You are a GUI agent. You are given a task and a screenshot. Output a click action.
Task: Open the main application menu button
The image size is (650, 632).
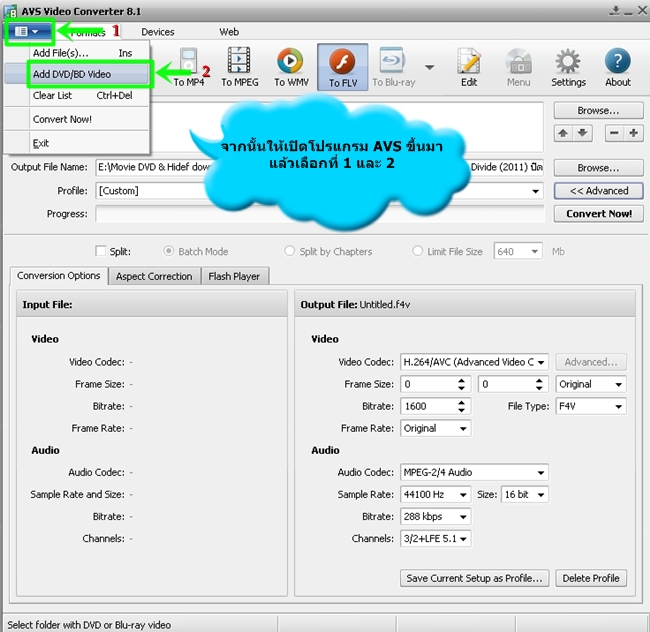tap(27, 31)
